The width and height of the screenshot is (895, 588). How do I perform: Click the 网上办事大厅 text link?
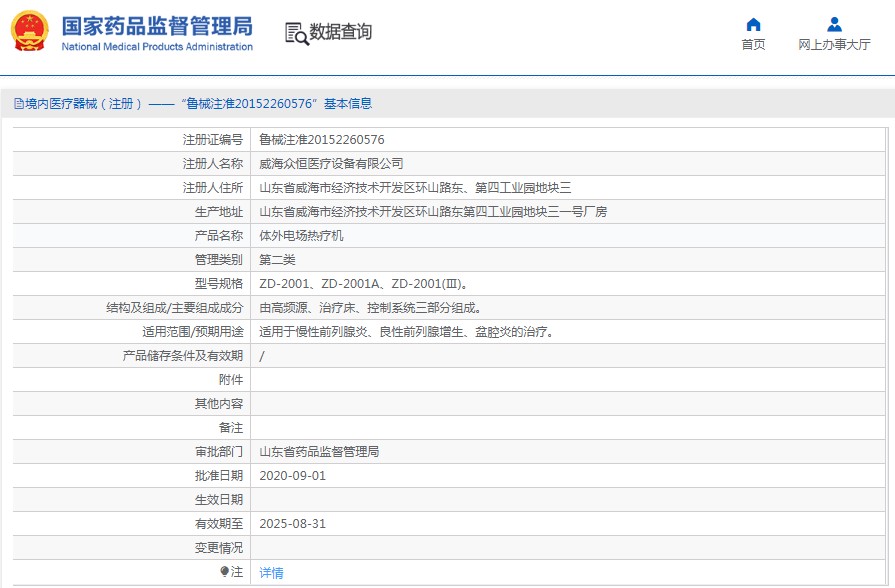tap(834, 45)
